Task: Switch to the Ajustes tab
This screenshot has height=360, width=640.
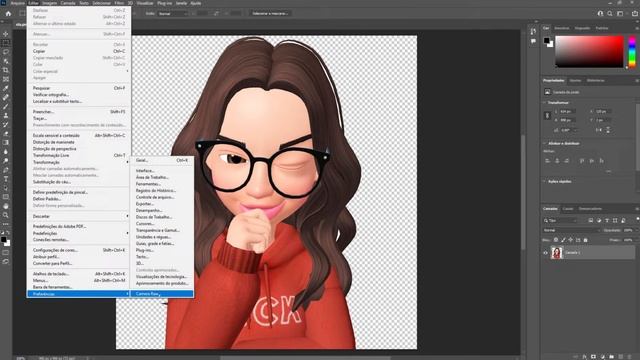Action: [x=575, y=80]
